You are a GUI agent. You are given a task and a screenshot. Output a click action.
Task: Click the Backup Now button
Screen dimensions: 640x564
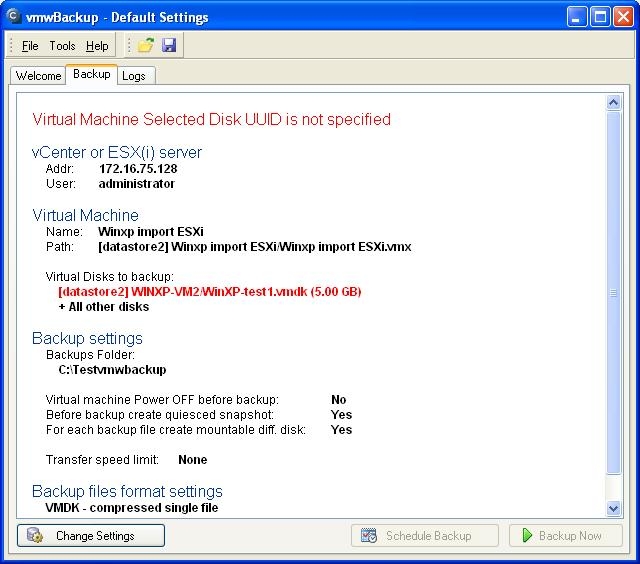point(566,535)
